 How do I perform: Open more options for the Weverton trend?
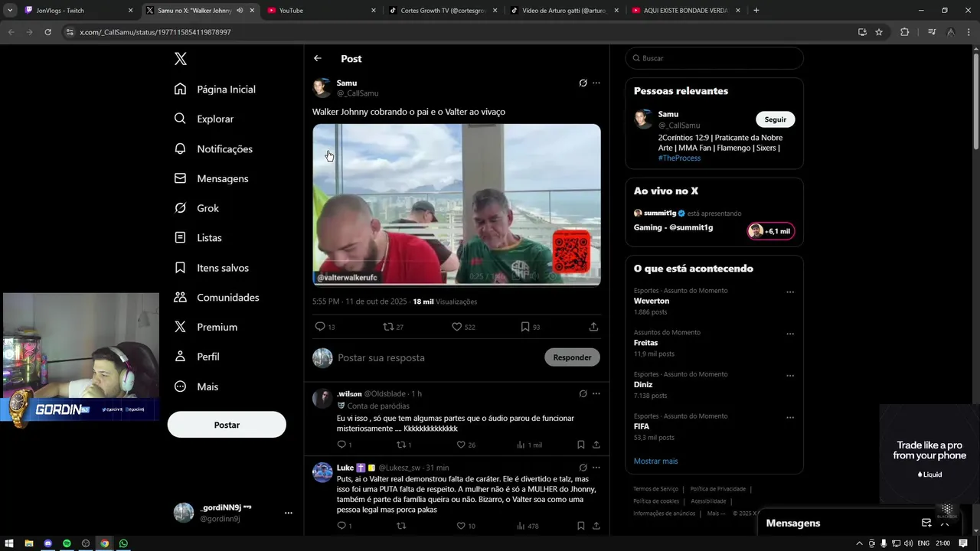click(790, 292)
